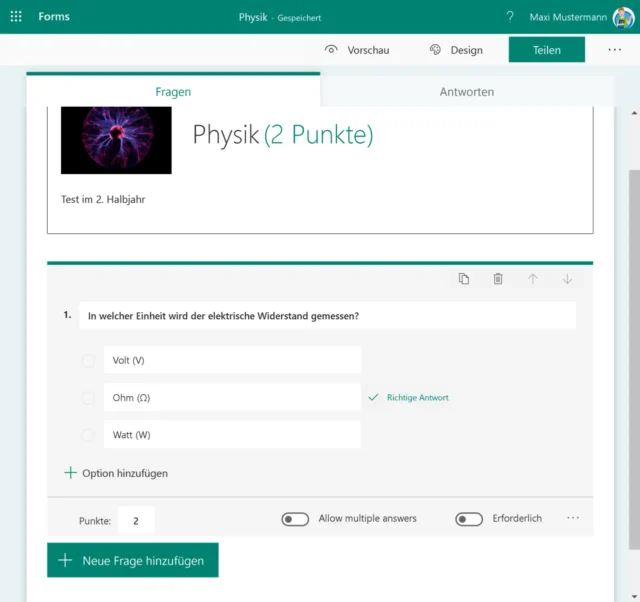The width and height of the screenshot is (640, 602).
Task: Toggle Allow multiple answers switch
Action: 295,519
